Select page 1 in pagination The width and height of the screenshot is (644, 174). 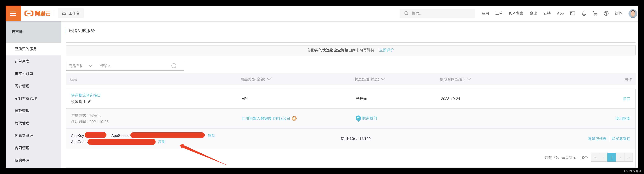(611, 158)
